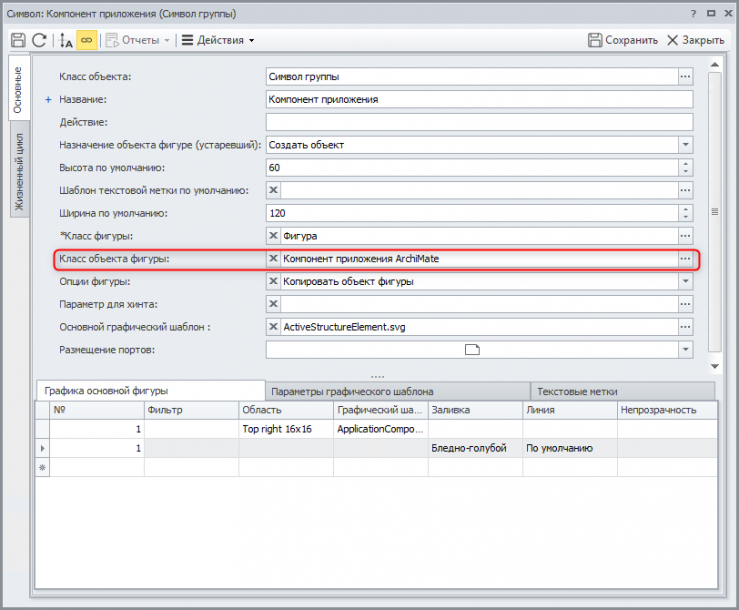Click the refresh arrow icon
The height and width of the screenshot is (610, 739).
tap(39, 40)
